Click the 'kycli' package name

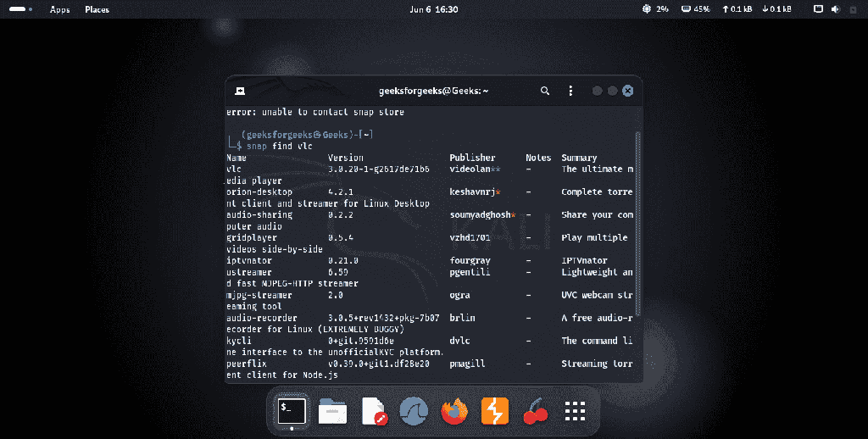[238, 341]
